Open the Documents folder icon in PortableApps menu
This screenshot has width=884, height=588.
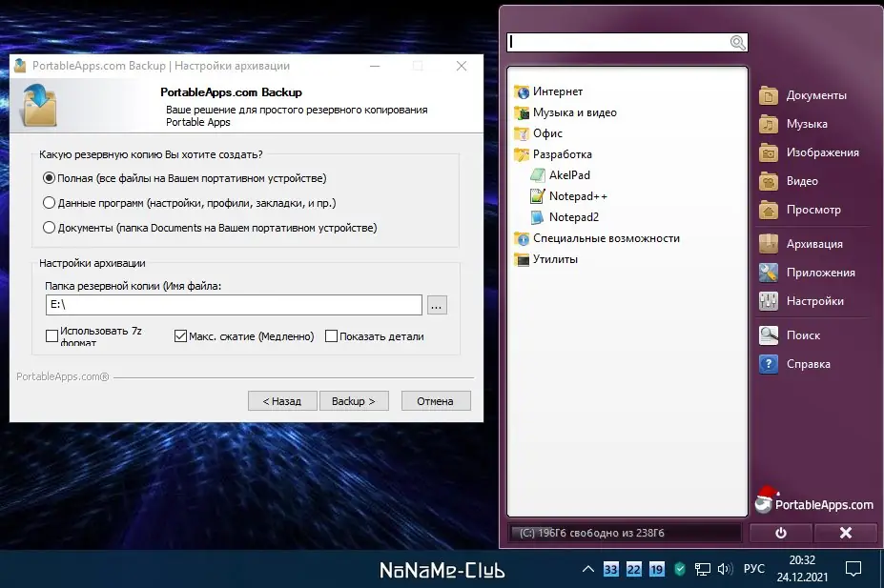(768, 95)
